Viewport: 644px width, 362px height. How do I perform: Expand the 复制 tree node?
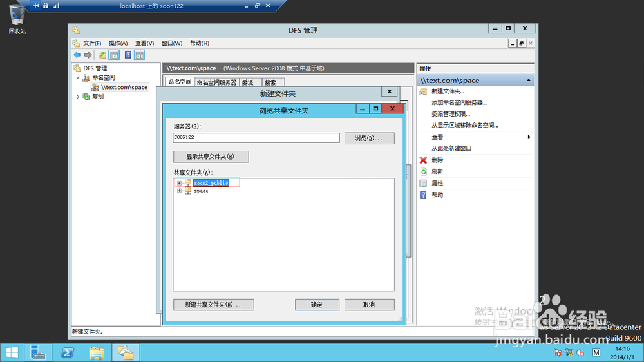(78, 97)
